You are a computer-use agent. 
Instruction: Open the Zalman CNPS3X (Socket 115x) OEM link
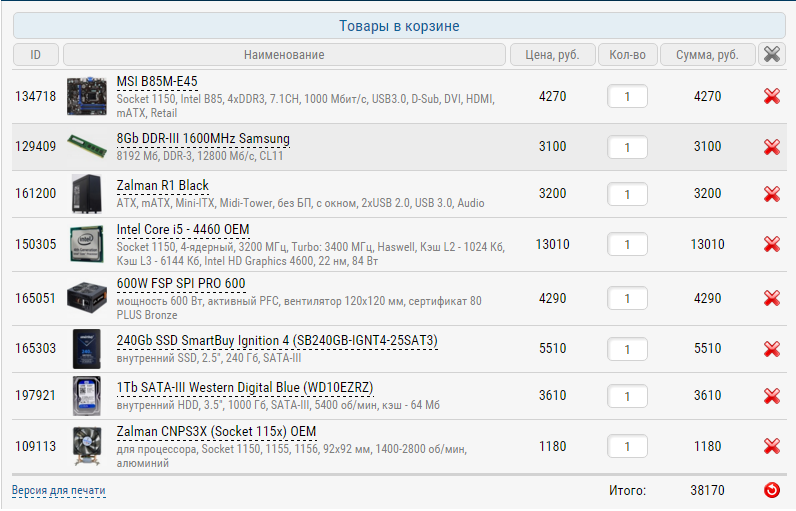click(x=216, y=432)
